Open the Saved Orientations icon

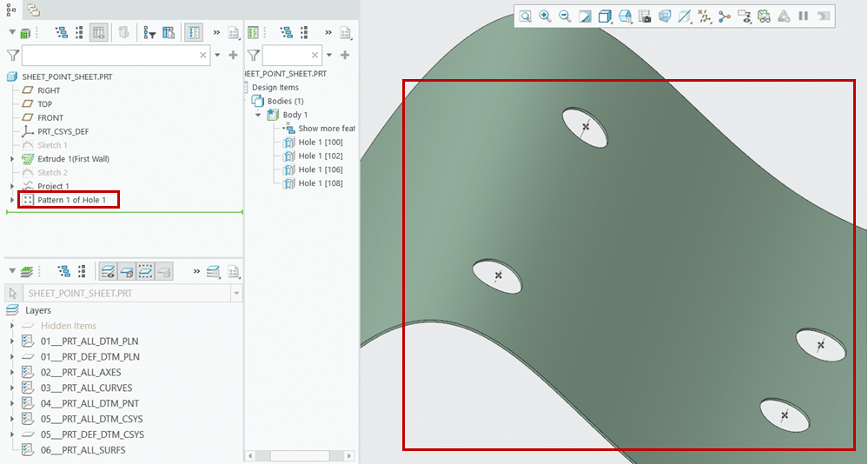(625, 16)
